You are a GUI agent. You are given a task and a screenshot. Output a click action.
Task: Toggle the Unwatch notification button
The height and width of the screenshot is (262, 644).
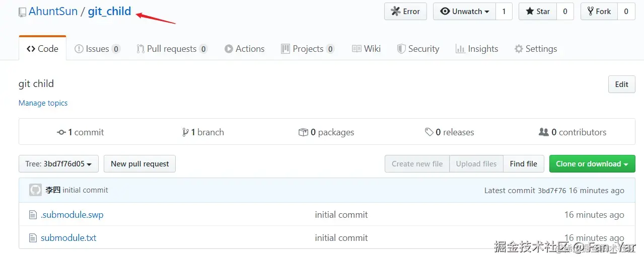[464, 12]
